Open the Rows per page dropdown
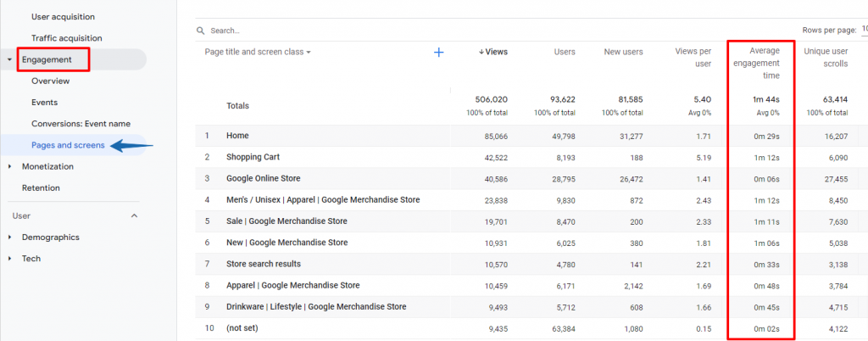 (x=864, y=31)
